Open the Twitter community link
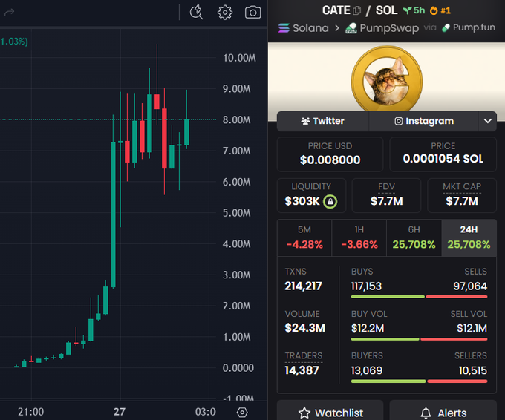This screenshot has height=420, width=505. point(323,121)
